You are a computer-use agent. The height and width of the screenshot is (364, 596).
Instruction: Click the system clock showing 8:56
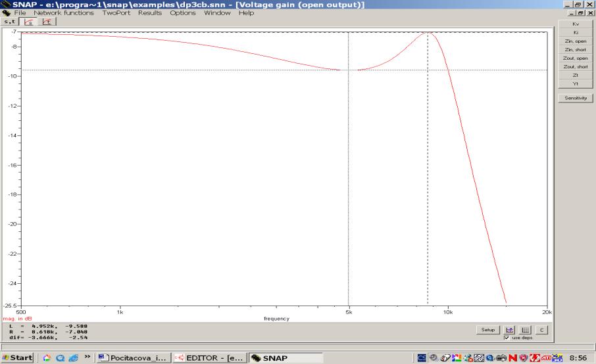click(578, 357)
